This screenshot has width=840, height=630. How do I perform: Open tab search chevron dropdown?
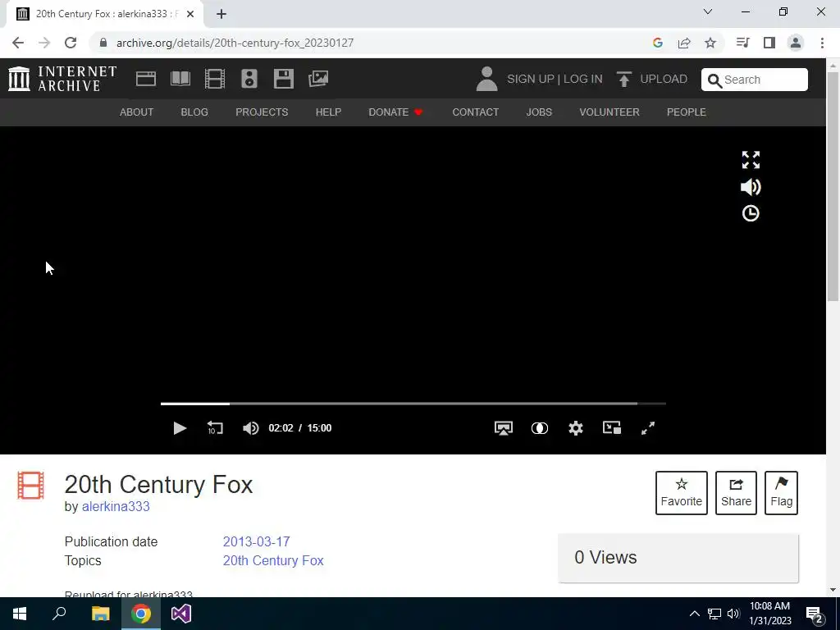[x=708, y=11]
